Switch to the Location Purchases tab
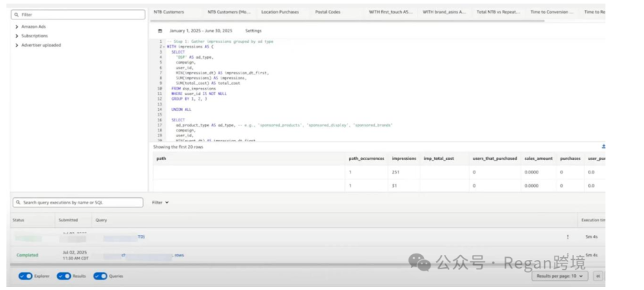The height and width of the screenshot is (290, 644). coord(279,12)
